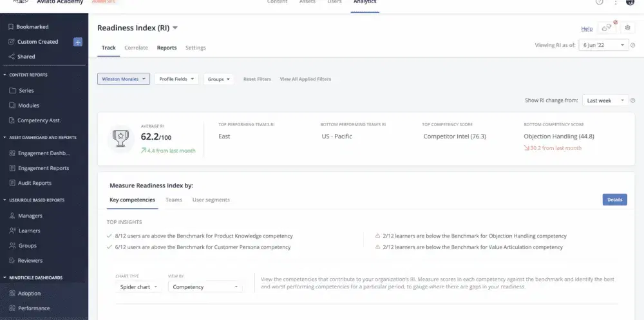Viewport: 644px width, 320px height.
Task: Open the Bookmarked section icon
Action: click(x=11, y=26)
